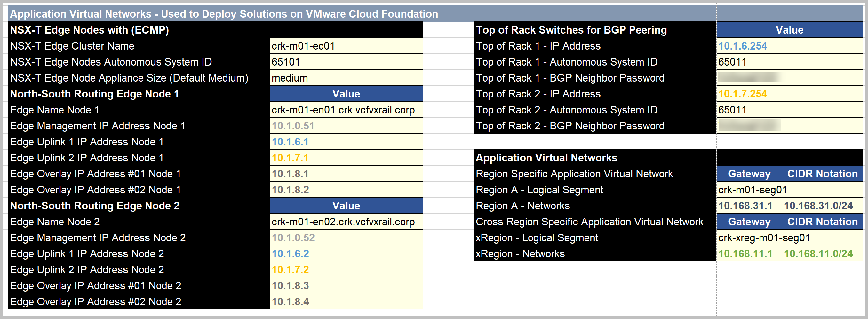Click the Edge Uplink 1 value 10.1.6.1
This screenshot has height=319, width=868.
[346, 142]
